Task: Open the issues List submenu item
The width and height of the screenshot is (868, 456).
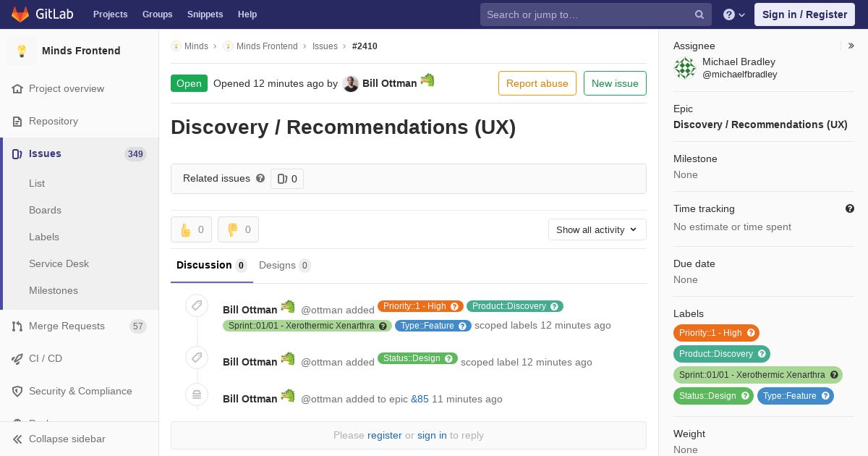Action: tap(37, 183)
